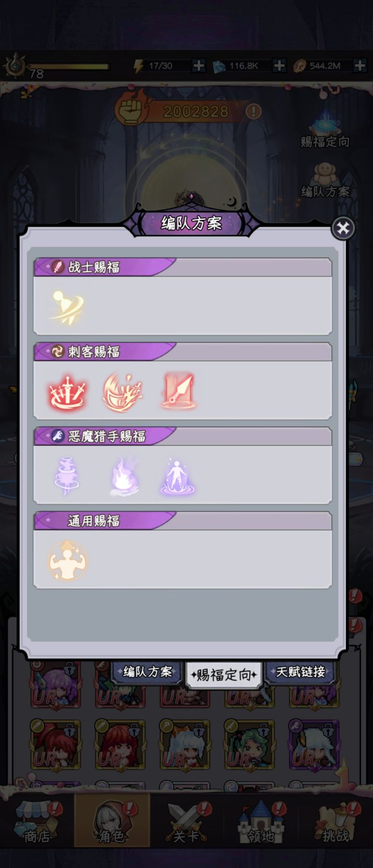
Task: Select the purple whirlwind demon hunter blessing
Action: (x=67, y=476)
